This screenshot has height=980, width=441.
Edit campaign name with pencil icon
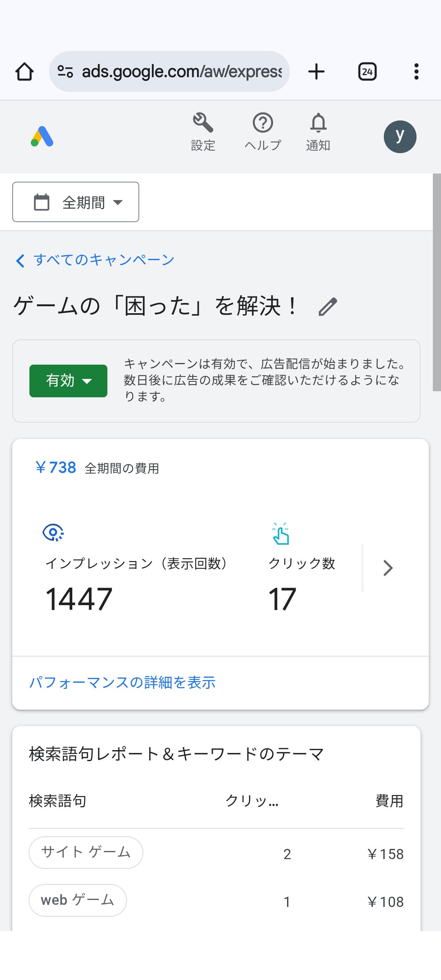327,307
